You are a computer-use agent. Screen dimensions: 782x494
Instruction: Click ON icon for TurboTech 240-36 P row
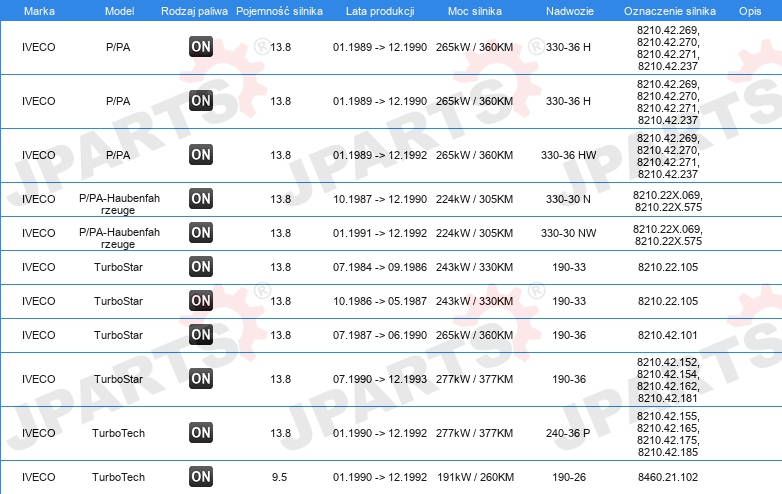point(201,432)
